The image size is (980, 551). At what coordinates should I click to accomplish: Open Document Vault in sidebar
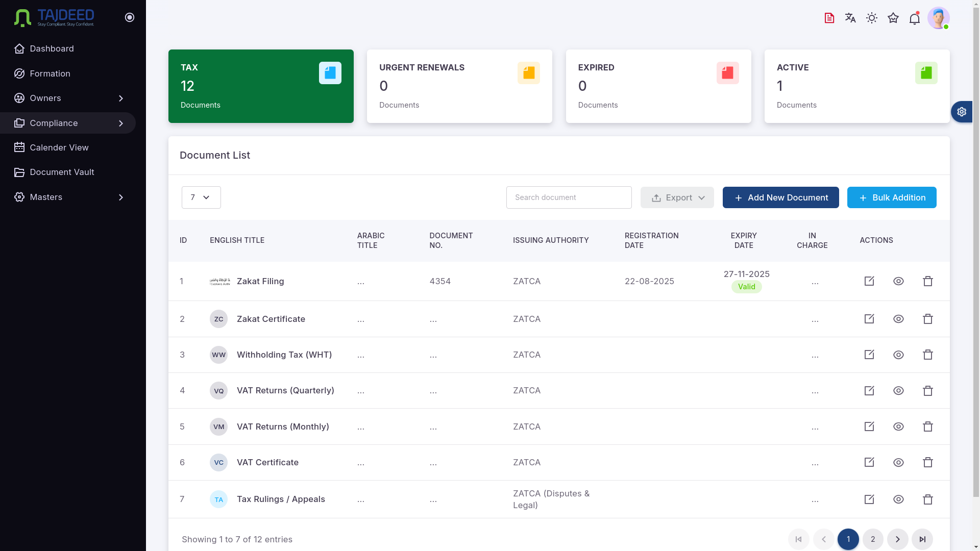click(x=62, y=172)
